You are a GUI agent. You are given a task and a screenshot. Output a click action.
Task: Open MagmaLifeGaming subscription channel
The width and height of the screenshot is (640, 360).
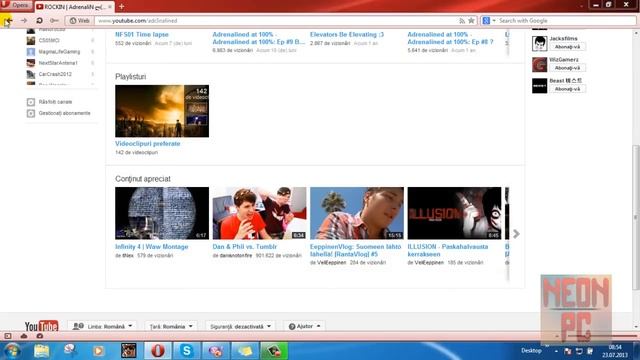pyautogui.click(x=59, y=52)
